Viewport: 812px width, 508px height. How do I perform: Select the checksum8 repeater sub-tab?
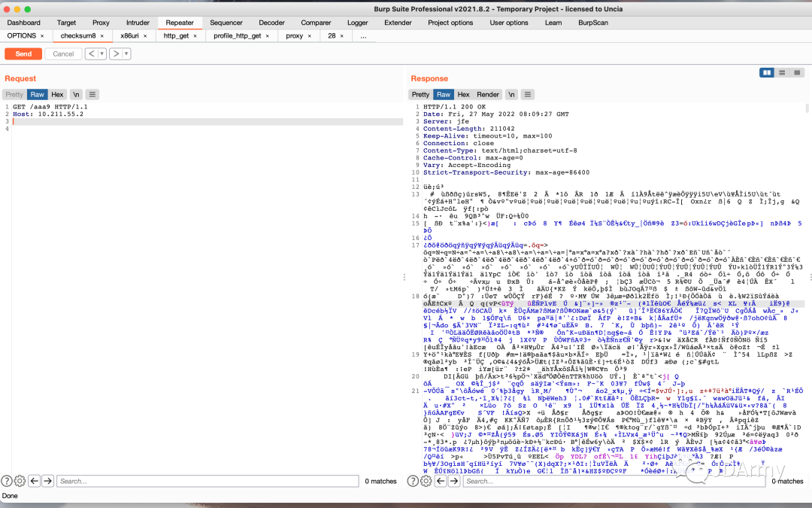coord(78,36)
